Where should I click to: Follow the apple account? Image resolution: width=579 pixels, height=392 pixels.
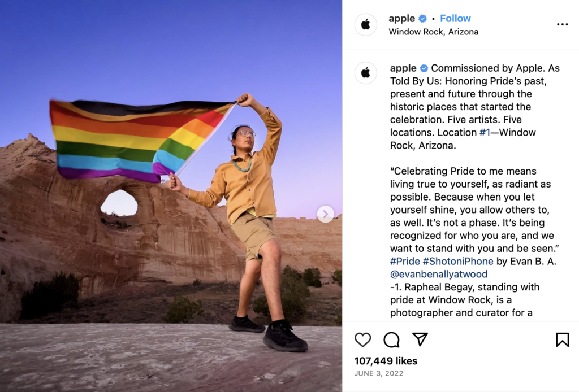pos(455,19)
